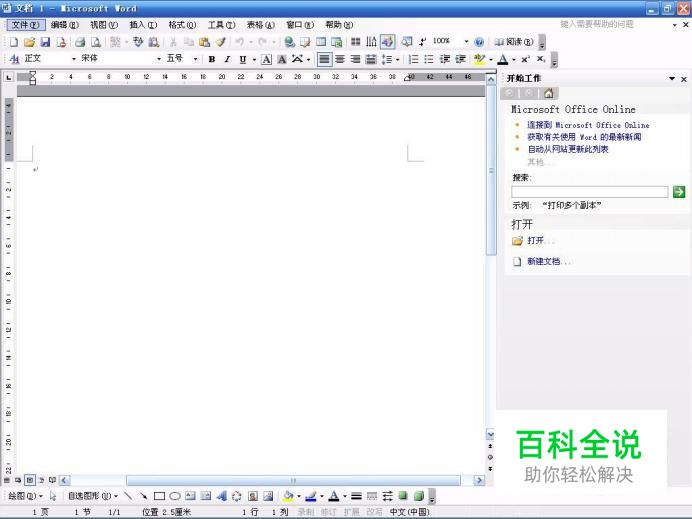Screen dimensions: 692x519
Task: Click the task pane search input field
Action: [590, 192]
